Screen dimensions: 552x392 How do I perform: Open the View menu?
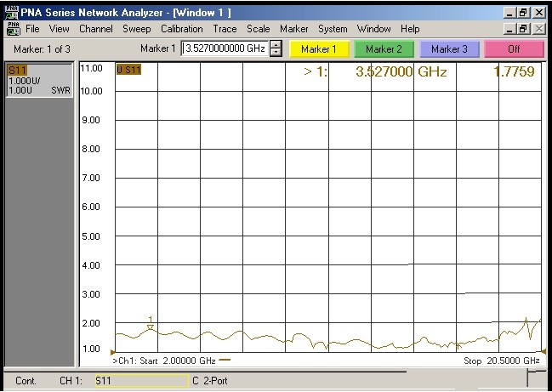click(x=60, y=29)
